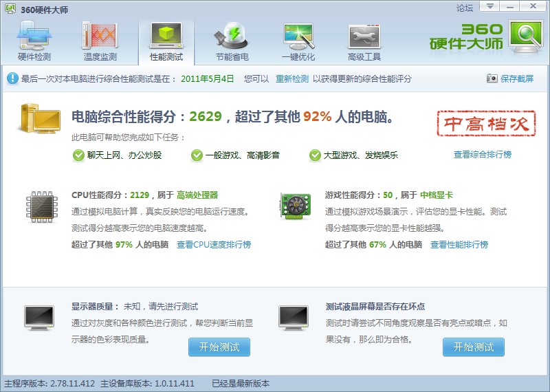Click the CPU score 2129
550x392 pixels.
(140, 195)
